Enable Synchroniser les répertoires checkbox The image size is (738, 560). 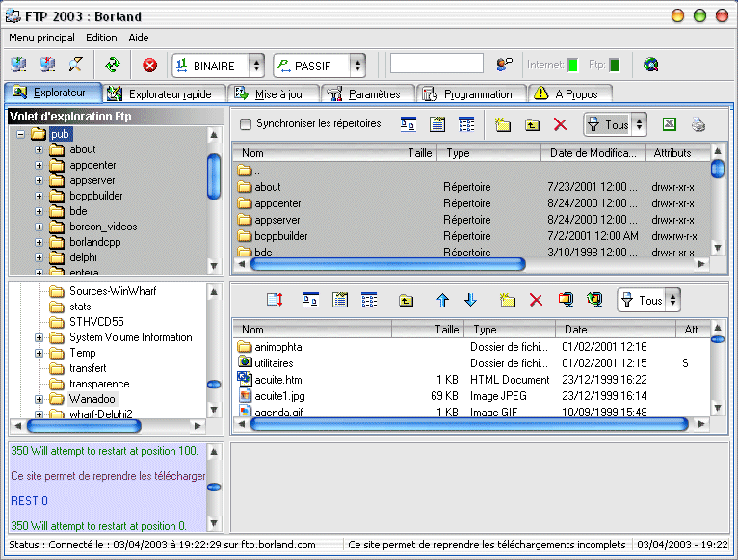click(x=246, y=124)
